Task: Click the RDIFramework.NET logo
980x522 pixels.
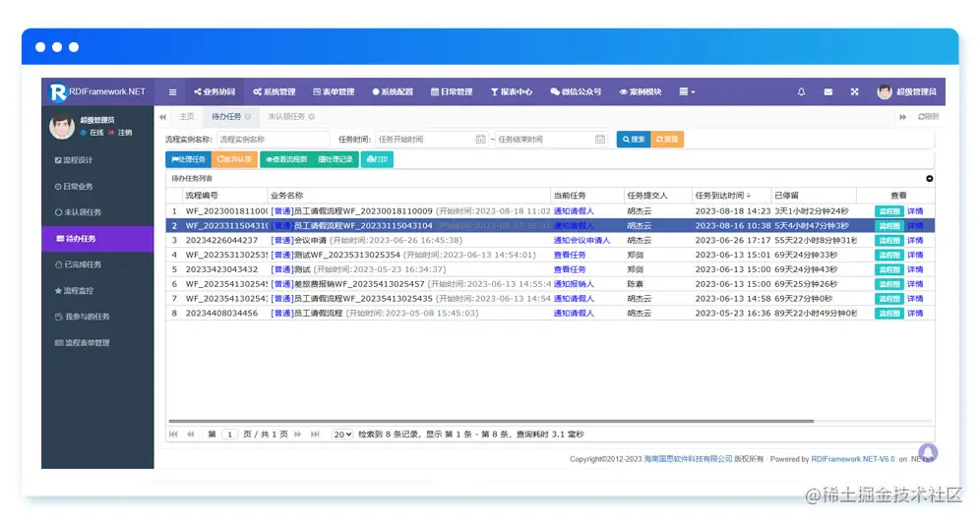Action: 97,91
